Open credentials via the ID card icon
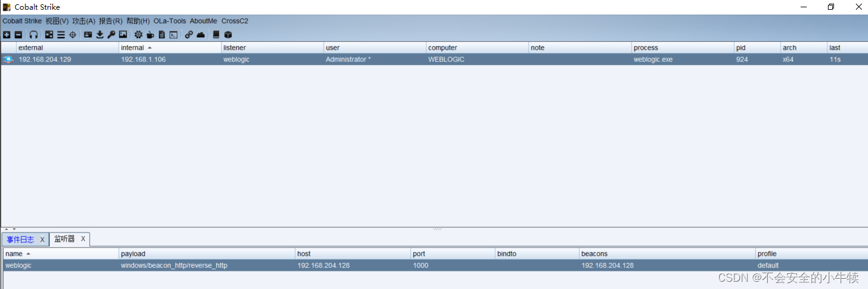Viewport: 868px width, 289px height. pyautogui.click(x=88, y=35)
